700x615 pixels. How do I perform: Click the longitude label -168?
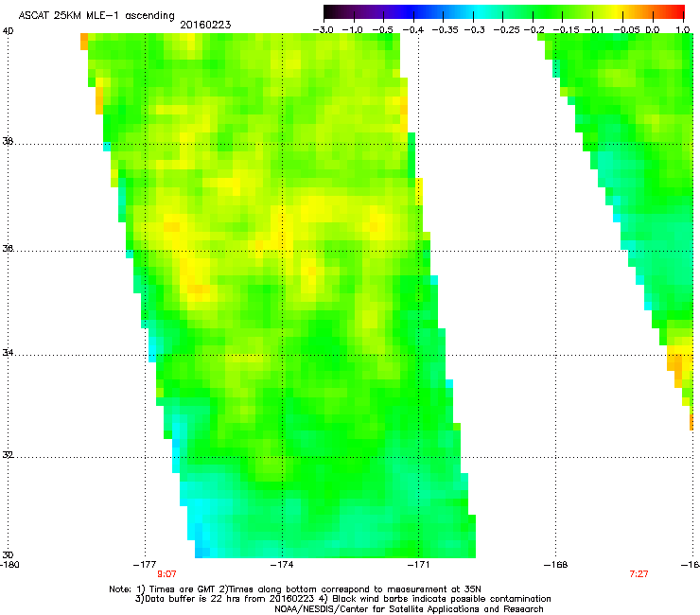coord(556,565)
